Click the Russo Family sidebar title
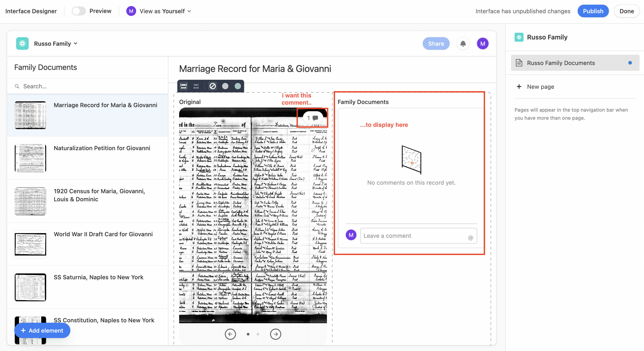Image resolution: width=644 pixels, height=351 pixels. [547, 37]
